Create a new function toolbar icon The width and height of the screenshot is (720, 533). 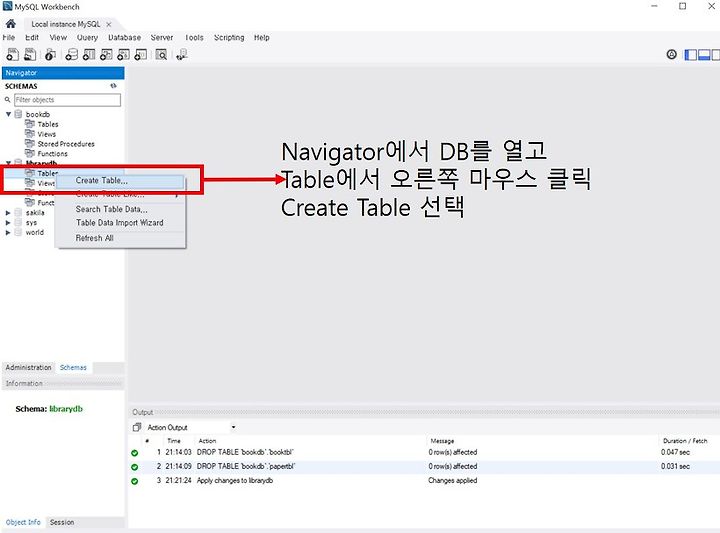coord(141,55)
